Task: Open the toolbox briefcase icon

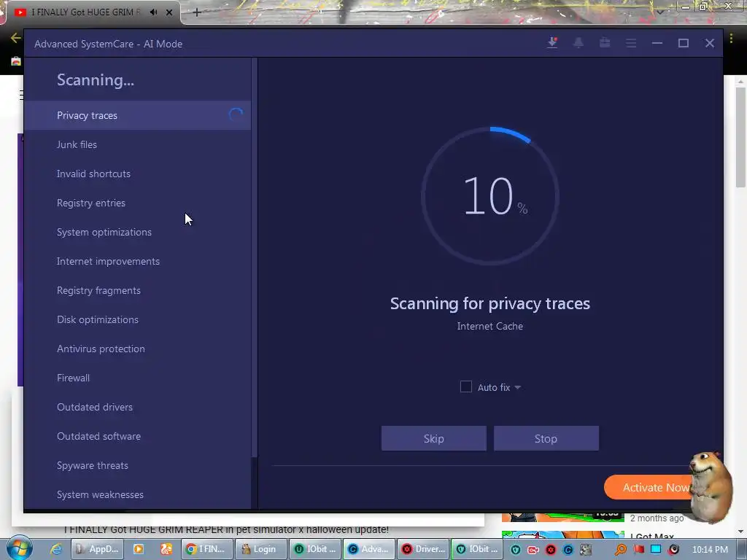Action: coord(605,43)
